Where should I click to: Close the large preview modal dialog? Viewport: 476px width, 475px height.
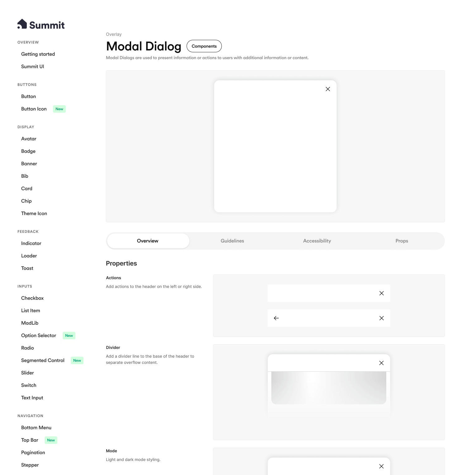[x=328, y=89]
